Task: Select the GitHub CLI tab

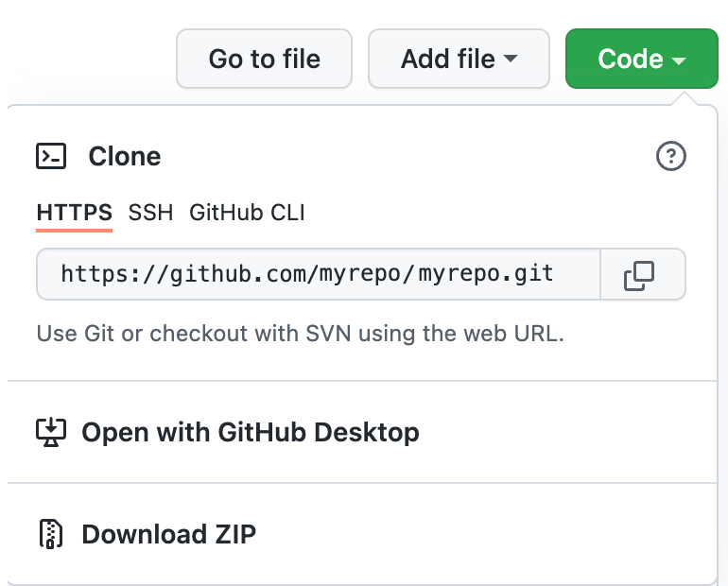Action: click(x=247, y=213)
